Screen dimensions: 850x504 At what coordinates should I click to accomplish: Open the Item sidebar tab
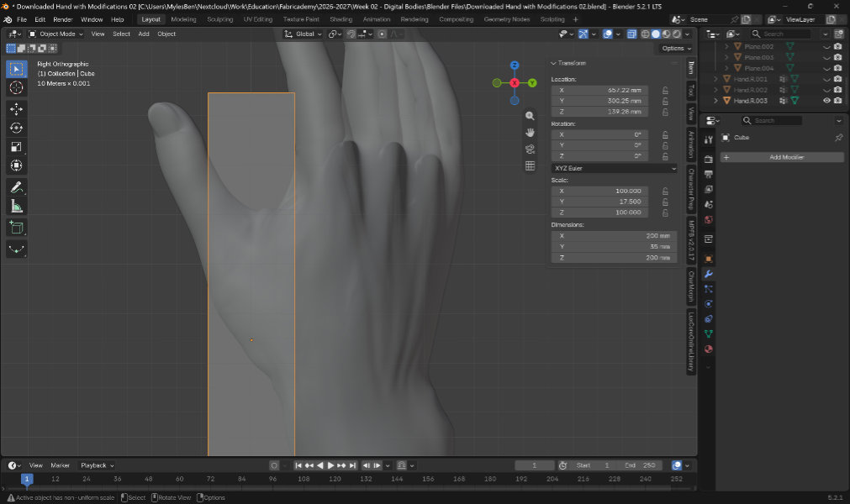[x=690, y=68]
